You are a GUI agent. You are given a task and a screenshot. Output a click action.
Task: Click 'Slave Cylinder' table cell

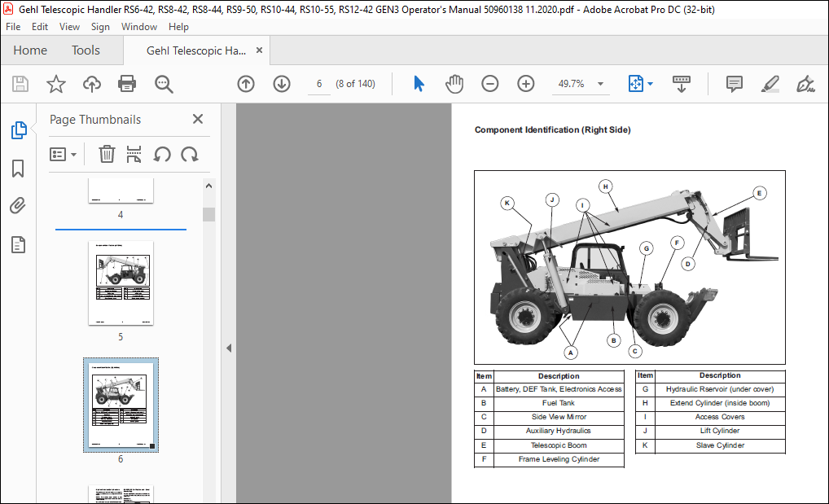click(720, 445)
